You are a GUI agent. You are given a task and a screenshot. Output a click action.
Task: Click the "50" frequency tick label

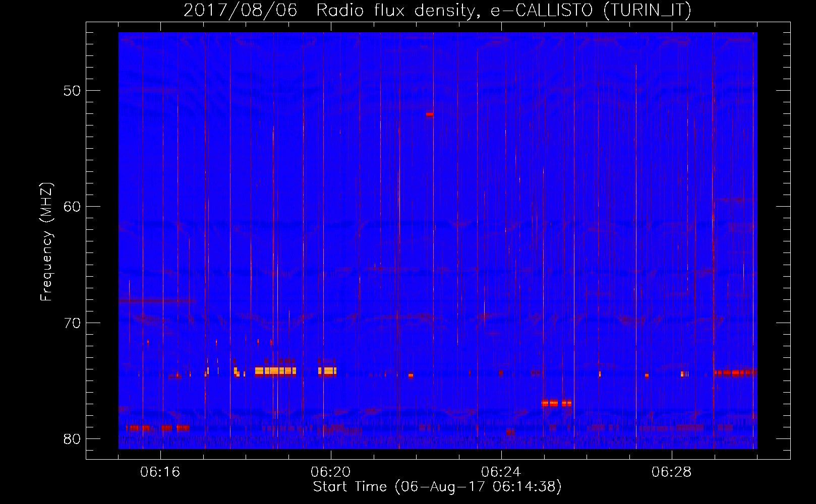coord(72,91)
